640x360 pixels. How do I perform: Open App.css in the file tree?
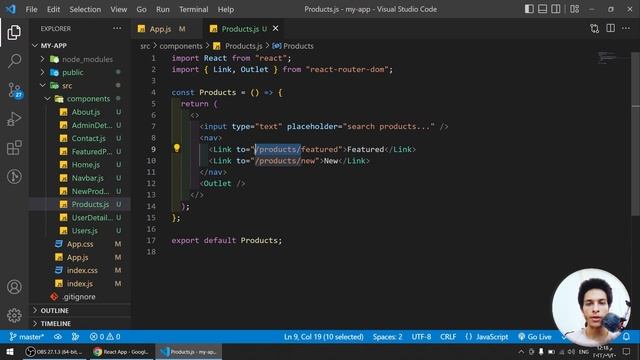click(x=80, y=244)
